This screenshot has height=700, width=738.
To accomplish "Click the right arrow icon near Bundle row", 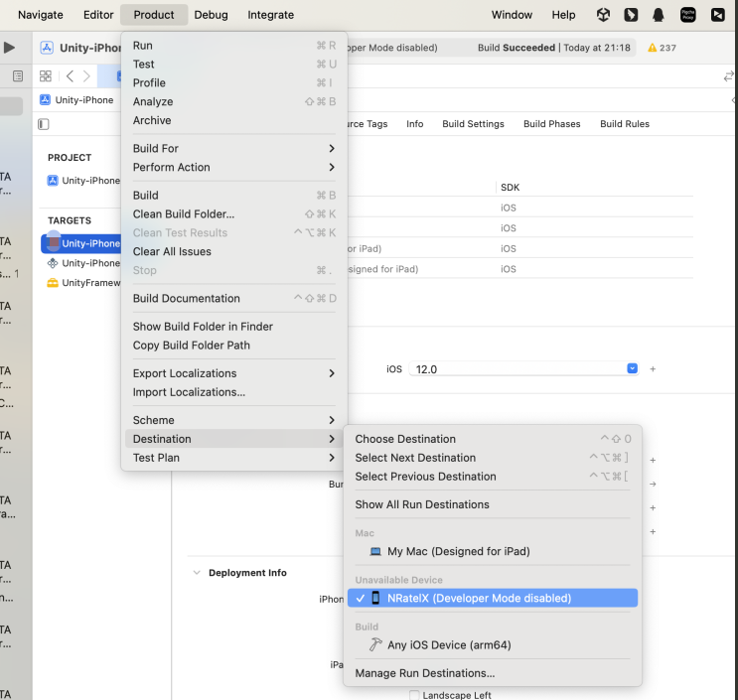I will tap(653, 484).
